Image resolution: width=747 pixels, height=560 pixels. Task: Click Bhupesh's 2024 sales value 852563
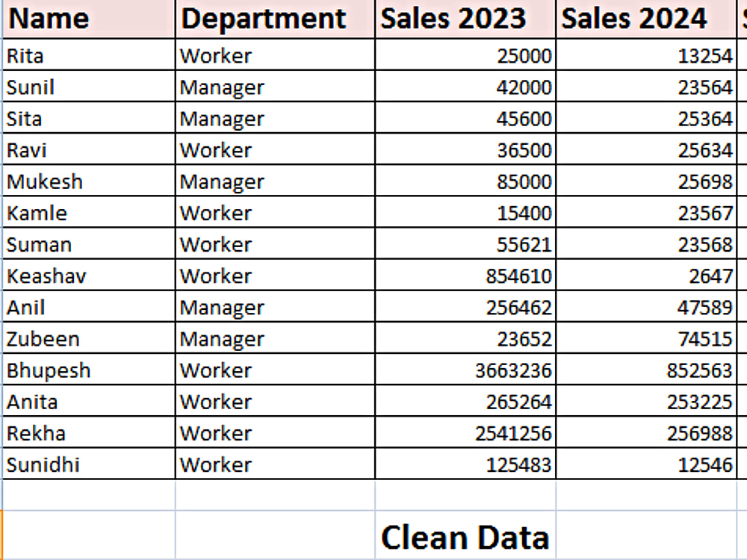pyautogui.click(x=646, y=369)
